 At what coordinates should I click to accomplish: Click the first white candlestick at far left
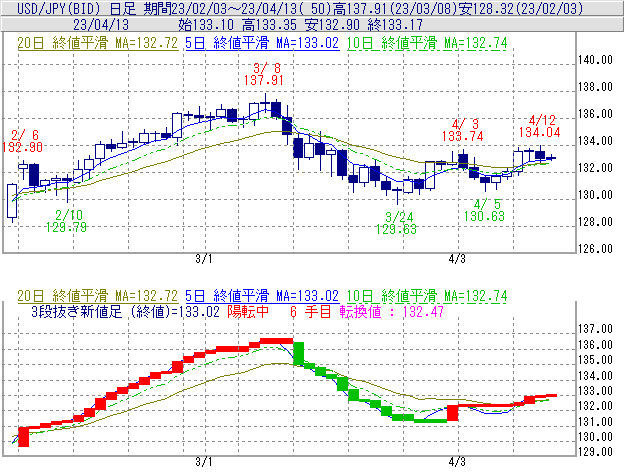[12, 201]
